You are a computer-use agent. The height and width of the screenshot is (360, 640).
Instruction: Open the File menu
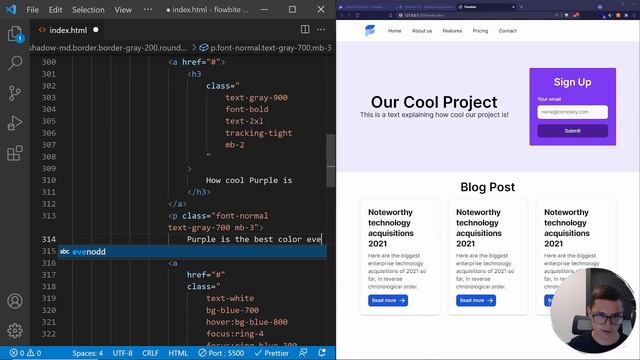(32, 10)
